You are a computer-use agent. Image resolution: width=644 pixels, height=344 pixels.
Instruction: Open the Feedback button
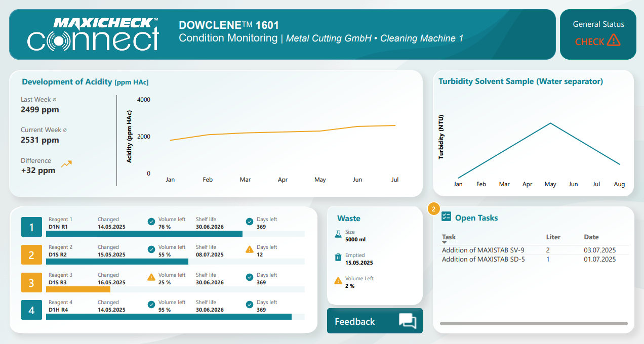(375, 321)
